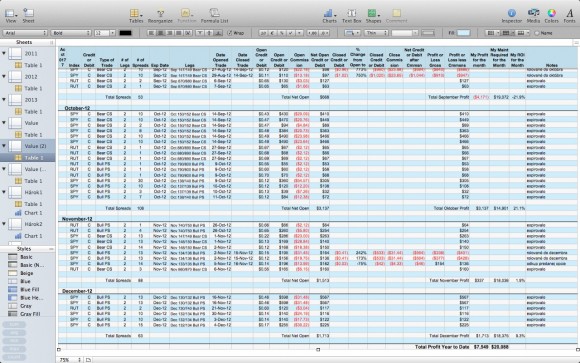This screenshot has height=363, width=580.
Task: Open the Bold typeface dropdown
Action: (71, 33)
